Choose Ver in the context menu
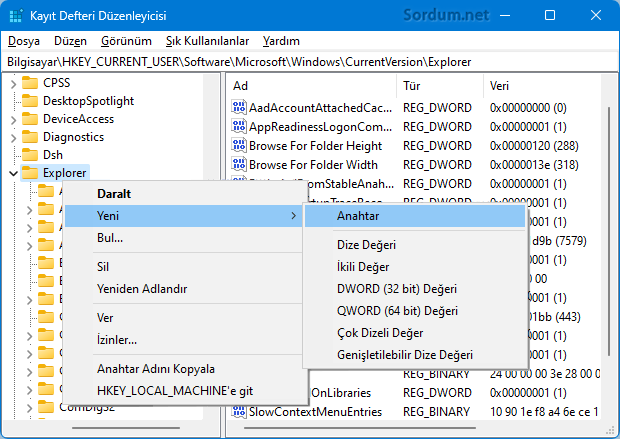620x439 pixels. [183, 318]
